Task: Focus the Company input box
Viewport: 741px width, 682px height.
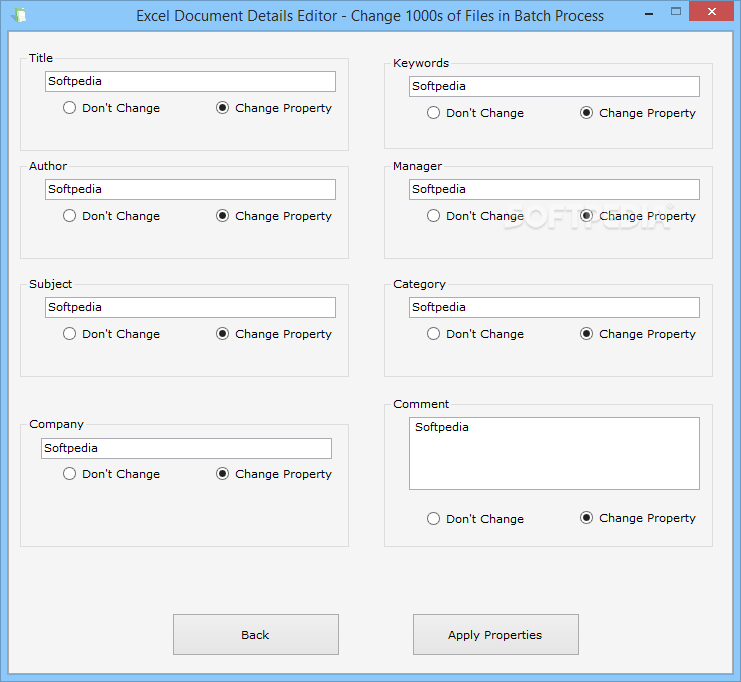Action: 186,448
